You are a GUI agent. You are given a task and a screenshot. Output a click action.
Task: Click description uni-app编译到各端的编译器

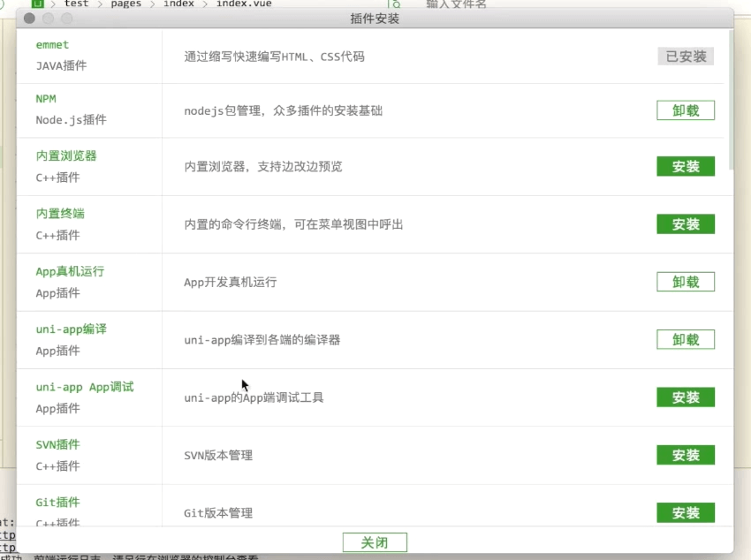(x=262, y=340)
